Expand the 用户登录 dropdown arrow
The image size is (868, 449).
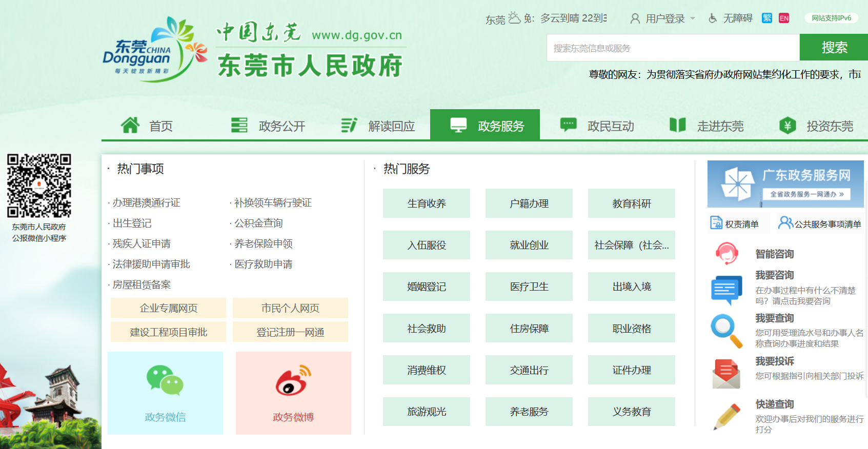pyautogui.click(x=693, y=18)
